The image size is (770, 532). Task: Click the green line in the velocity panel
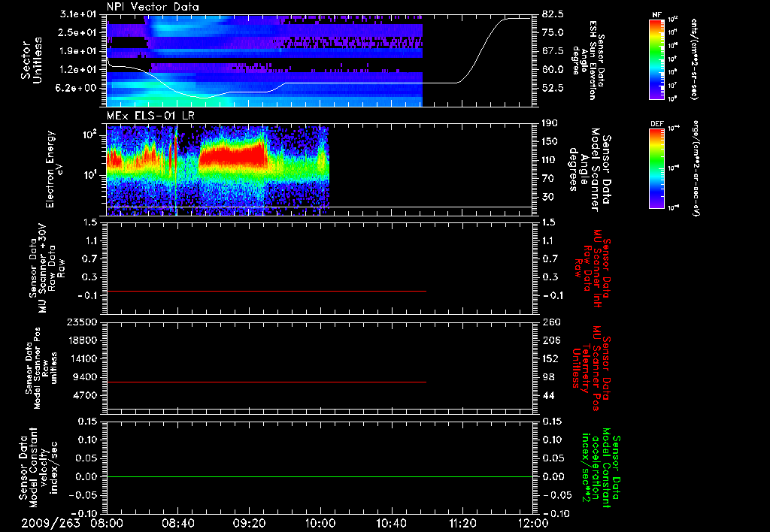coord(320,476)
